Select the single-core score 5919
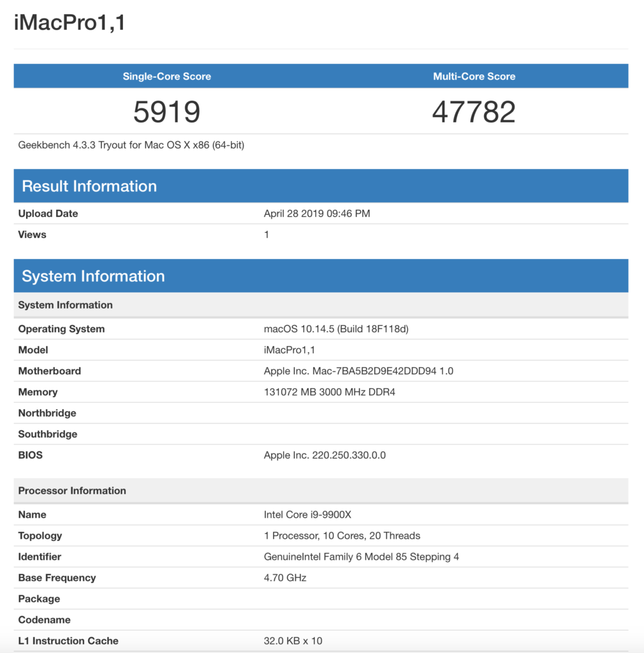Image resolution: width=644 pixels, height=653 pixels. (x=167, y=112)
